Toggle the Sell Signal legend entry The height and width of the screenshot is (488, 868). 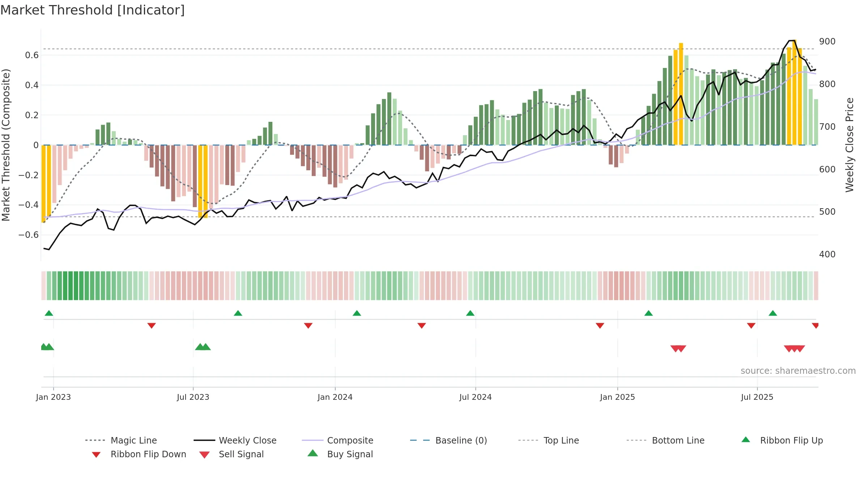click(231, 454)
